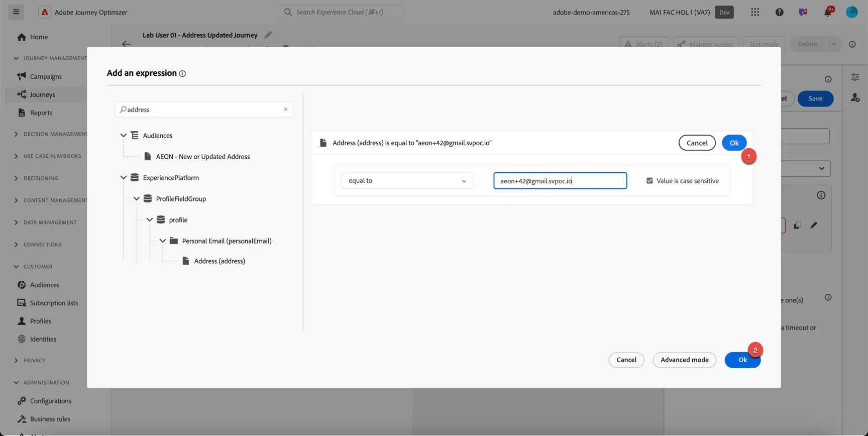Collapse the Personal Email node

click(162, 241)
